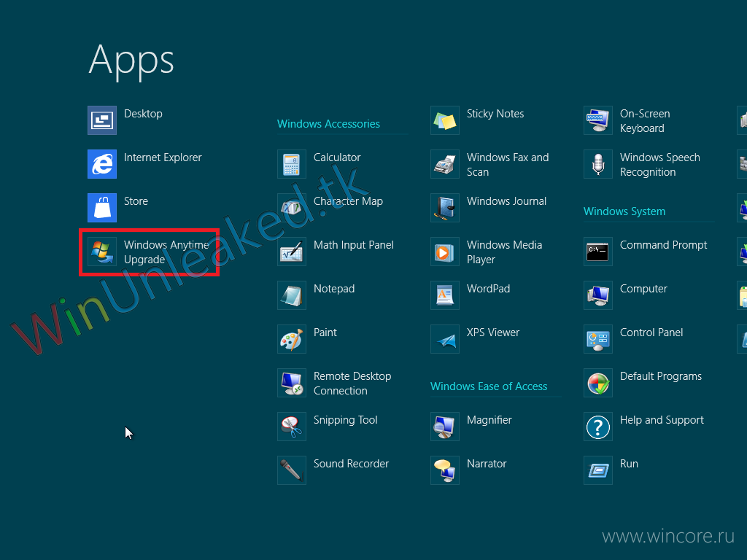
Task: Click the WordPad label text
Action: click(x=488, y=289)
